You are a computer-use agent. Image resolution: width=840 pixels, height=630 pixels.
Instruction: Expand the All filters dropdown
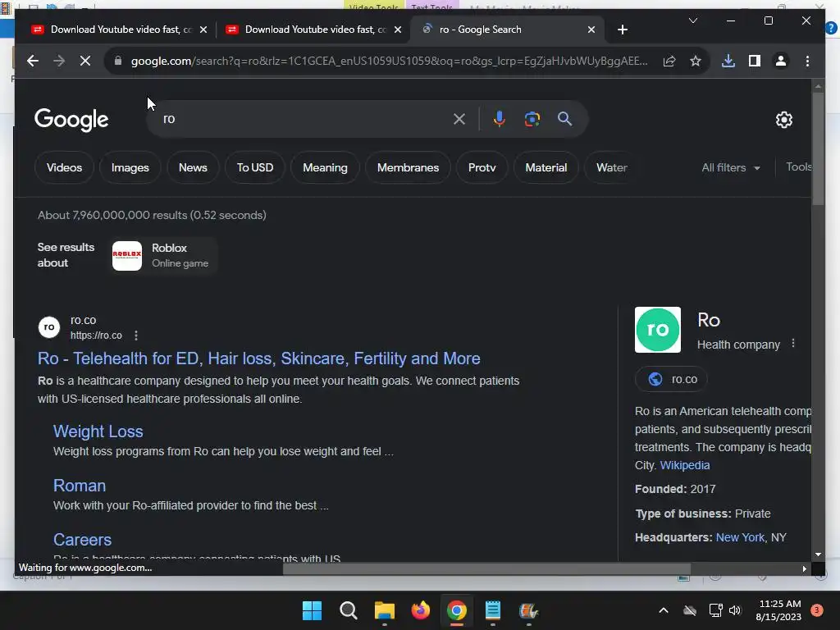[731, 167]
